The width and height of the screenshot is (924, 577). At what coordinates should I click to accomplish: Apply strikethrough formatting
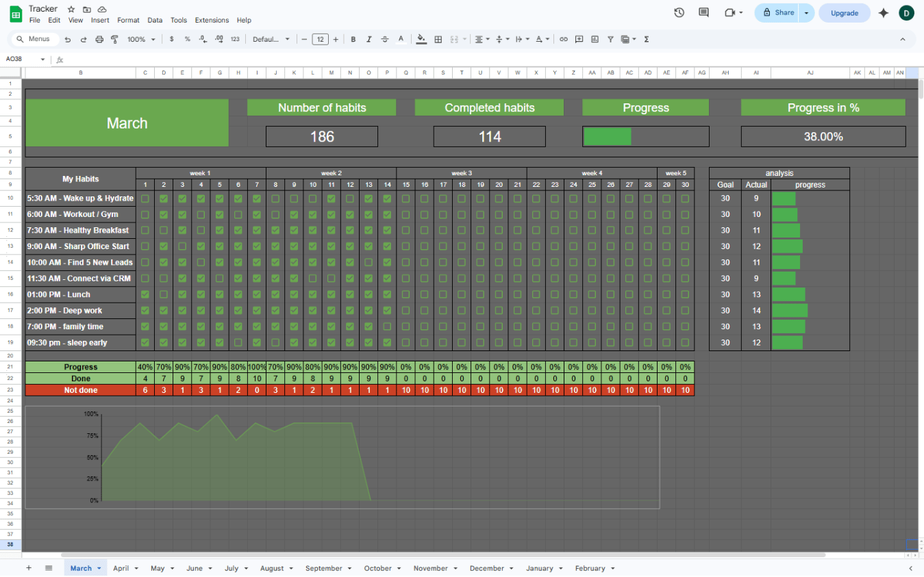pos(385,40)
